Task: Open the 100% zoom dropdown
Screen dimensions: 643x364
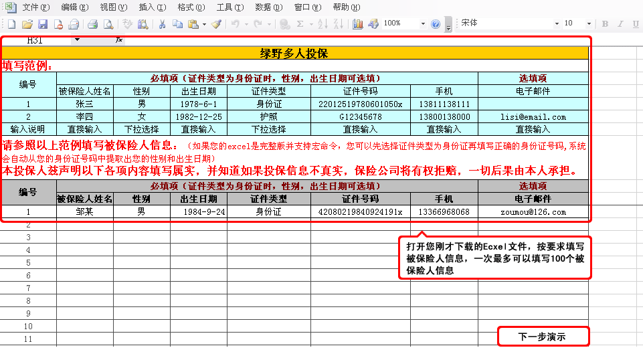Action: 423,24
